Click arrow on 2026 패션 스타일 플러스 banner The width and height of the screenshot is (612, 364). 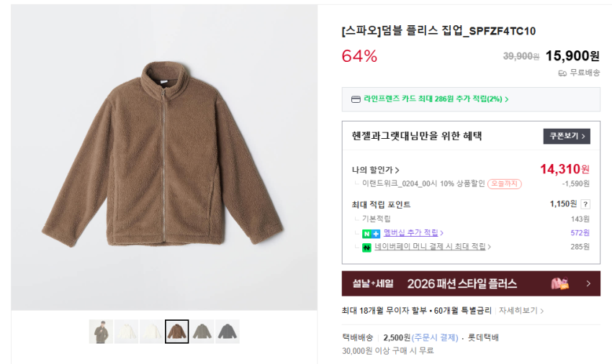(589, 283)
